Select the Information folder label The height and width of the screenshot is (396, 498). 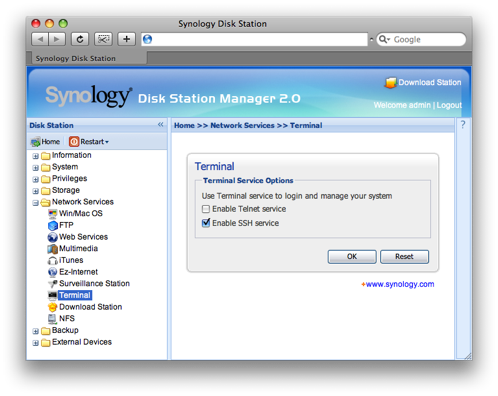click(x=72, y=155)
